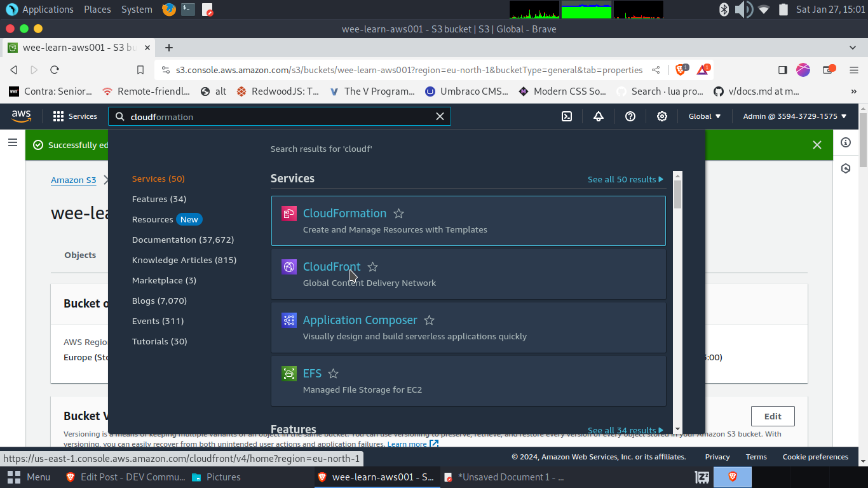Open the Places menu
This screenshot has height=488, width=868.
point(97,9)
